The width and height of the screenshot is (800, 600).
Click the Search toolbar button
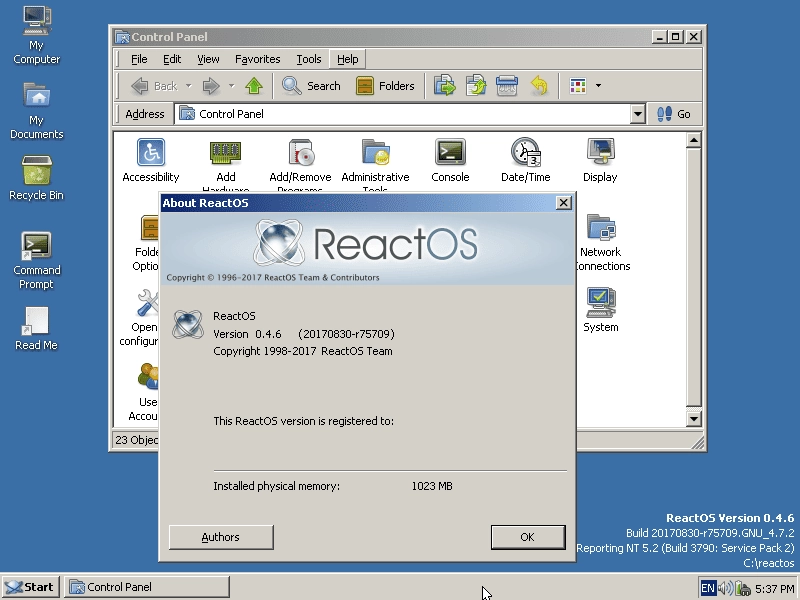(x=311, y=86)
